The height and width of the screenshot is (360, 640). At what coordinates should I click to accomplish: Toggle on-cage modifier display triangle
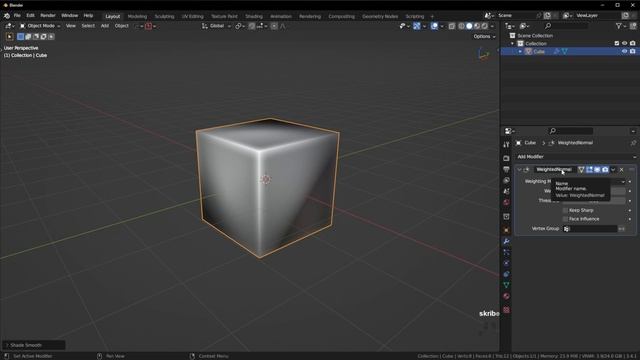point(581,170)
